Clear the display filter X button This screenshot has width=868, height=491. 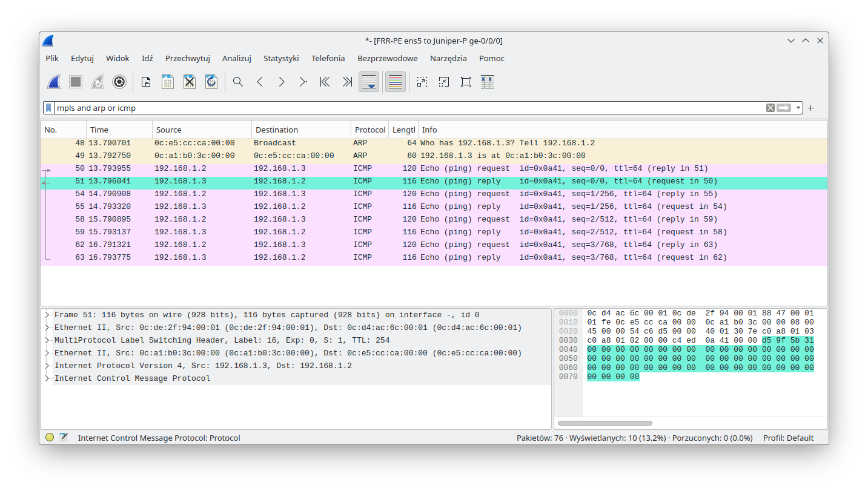(x=770, y=108)
